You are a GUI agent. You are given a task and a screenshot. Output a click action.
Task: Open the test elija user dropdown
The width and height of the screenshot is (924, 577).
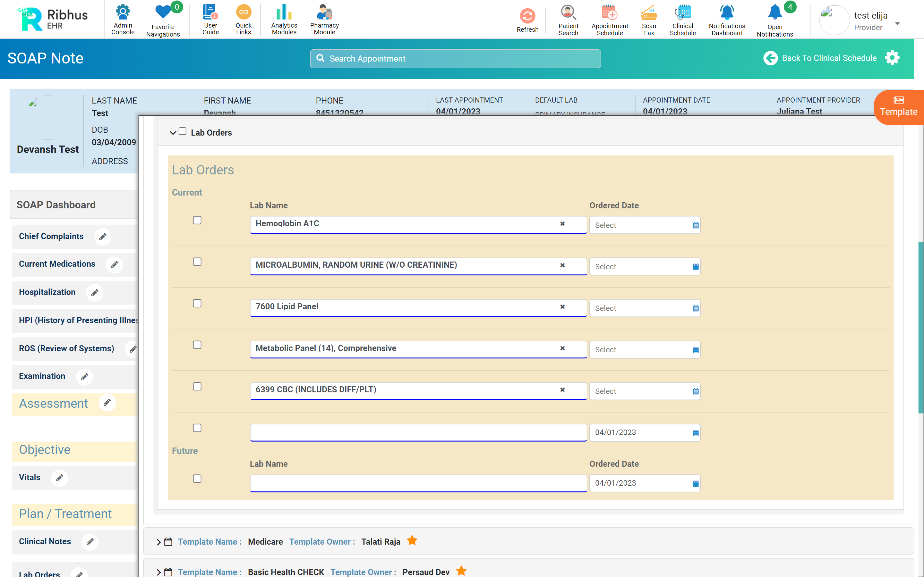(897, 24)
